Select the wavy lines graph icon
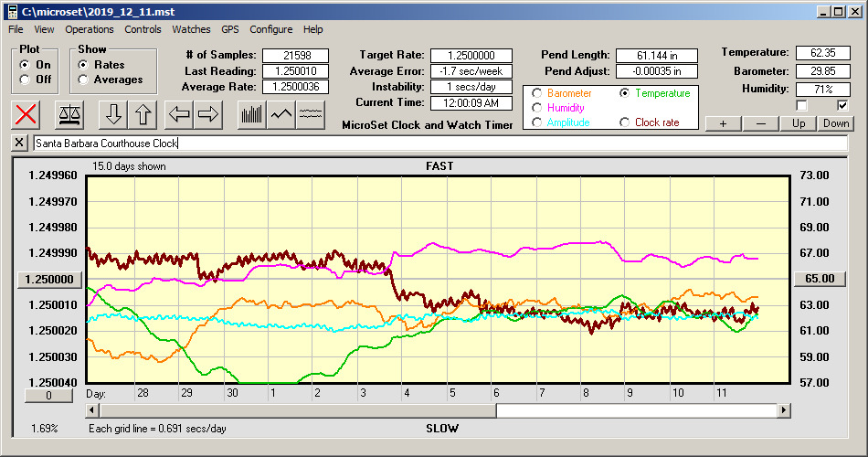The width and height of the screenshot is (868, 457). (310, 114)
